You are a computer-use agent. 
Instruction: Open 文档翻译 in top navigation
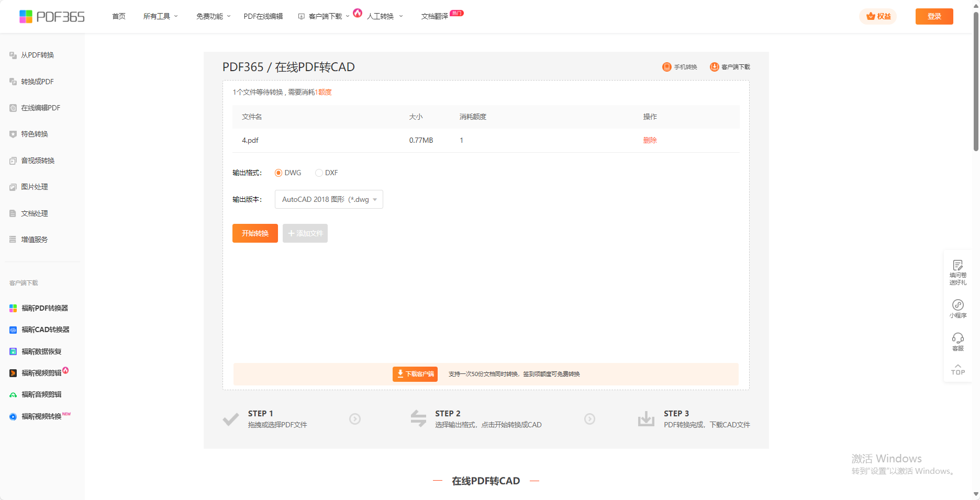click(x=435, y=16)
